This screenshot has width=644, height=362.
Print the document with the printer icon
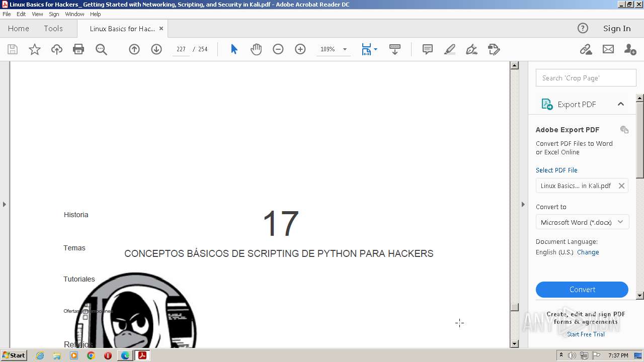coord(78,49)
